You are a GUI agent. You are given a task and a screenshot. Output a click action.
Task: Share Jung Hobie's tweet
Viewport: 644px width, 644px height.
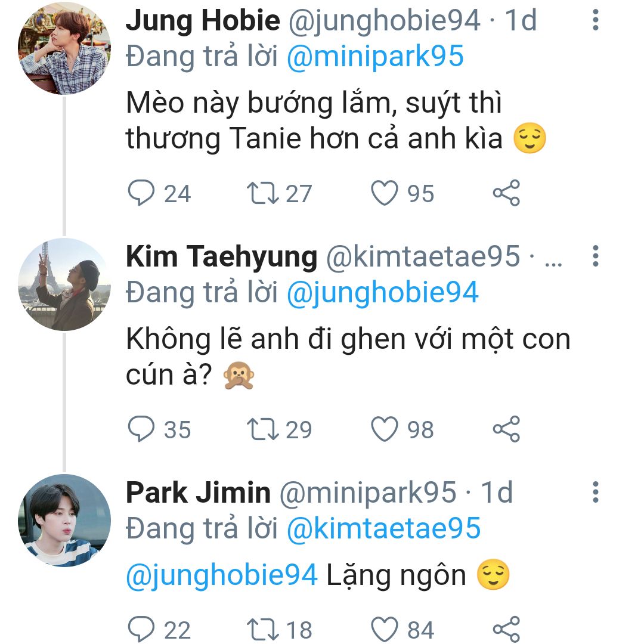click(506, 194)
